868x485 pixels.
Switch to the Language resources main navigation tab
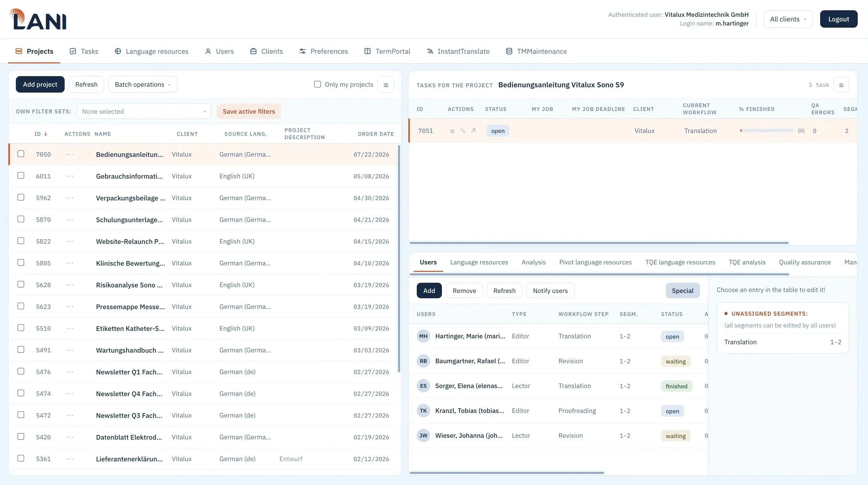151,51
